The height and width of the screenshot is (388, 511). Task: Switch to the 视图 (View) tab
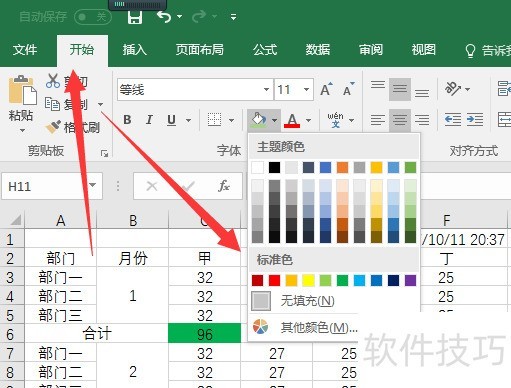pos(423,50)
